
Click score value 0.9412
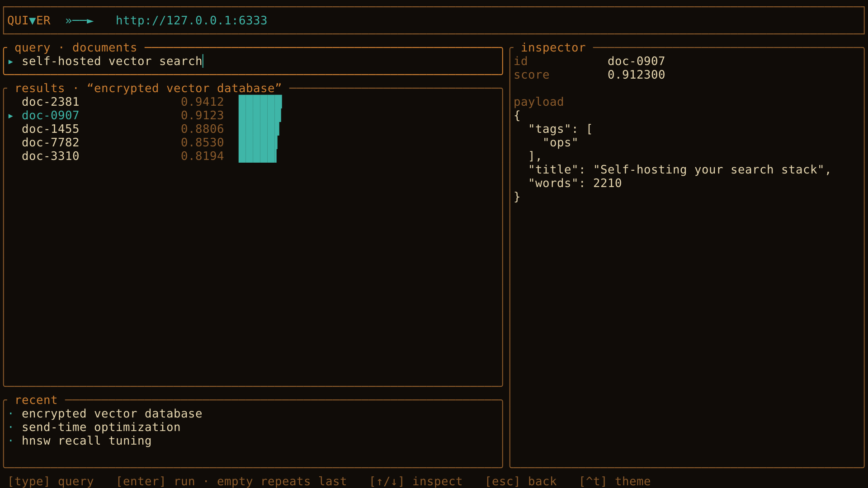point(203,102)
